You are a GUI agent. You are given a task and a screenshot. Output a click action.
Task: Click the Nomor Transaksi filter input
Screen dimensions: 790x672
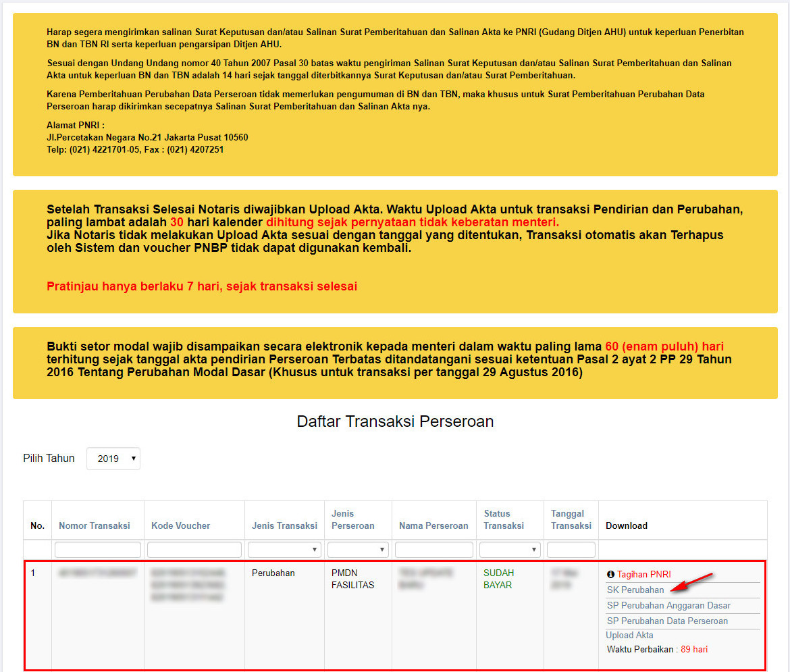coord(98,550)
